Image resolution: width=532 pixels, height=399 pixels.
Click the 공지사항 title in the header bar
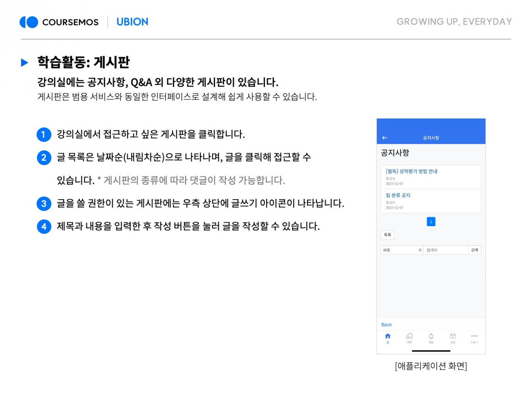tap(431, 138)
